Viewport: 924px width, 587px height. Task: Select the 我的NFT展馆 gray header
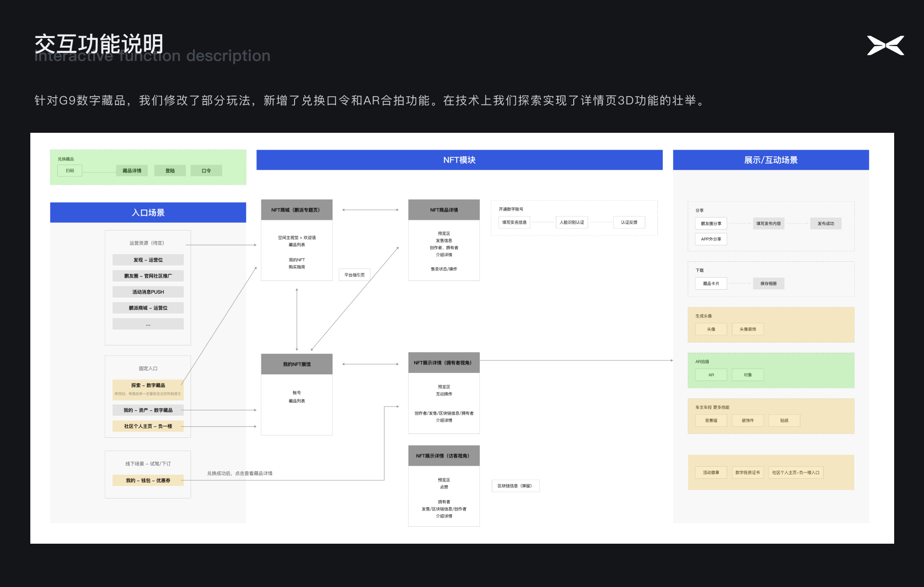tap(296, 364)
